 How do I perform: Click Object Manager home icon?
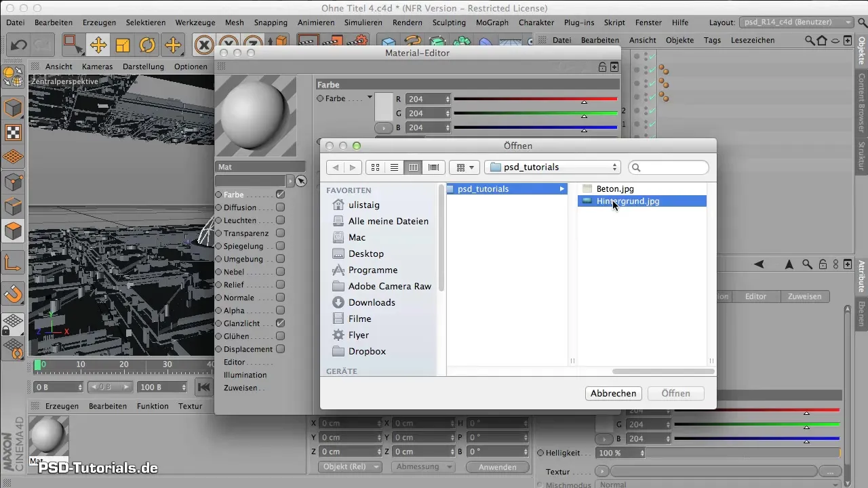tap(822, 40)
